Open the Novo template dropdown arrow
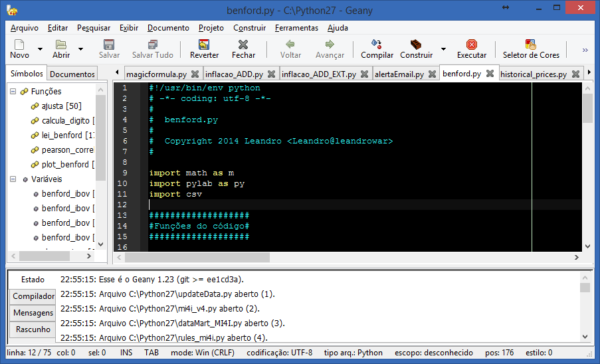Viewport: 600px width, 364px height. pos(40,49)
